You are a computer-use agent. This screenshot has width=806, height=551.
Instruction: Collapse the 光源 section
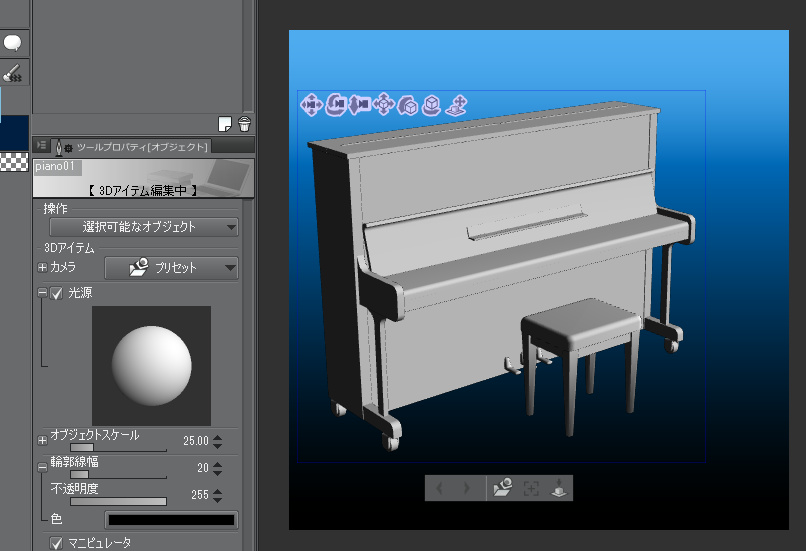click(42, 292)
